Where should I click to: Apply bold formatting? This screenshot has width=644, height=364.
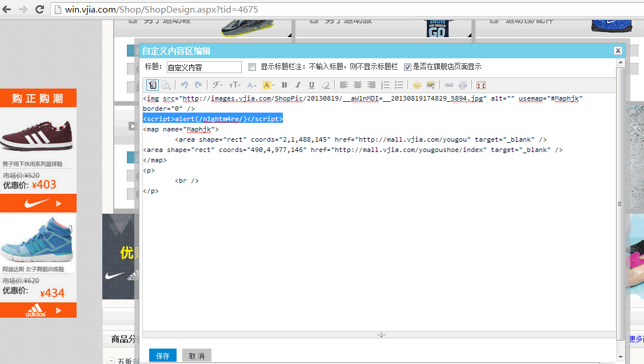[x=284, y=85]
